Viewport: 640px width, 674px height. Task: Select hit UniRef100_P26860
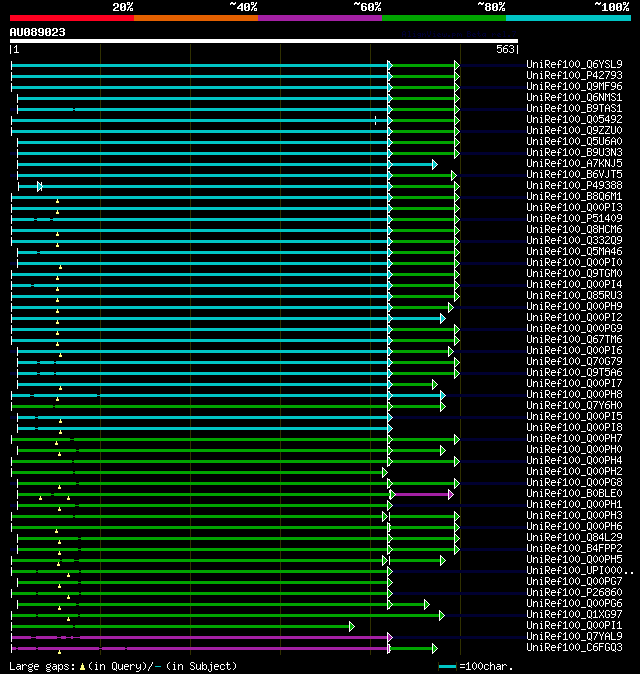coord(574,593)
